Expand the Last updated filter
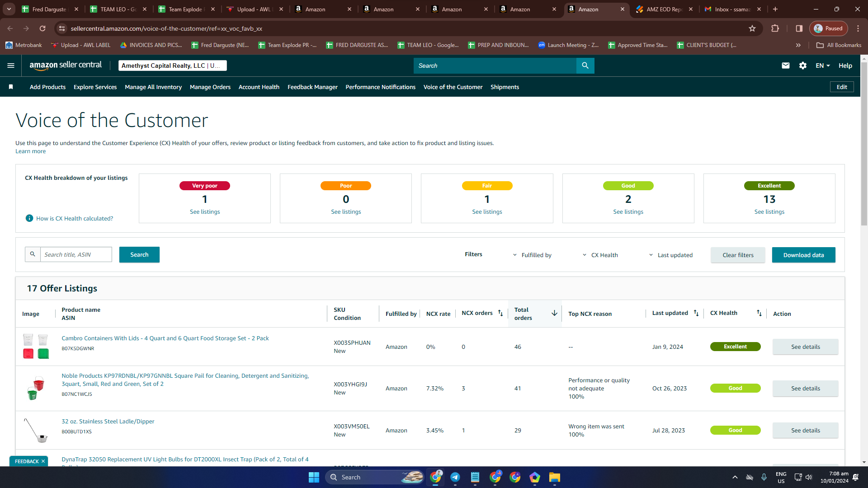 click(x=670, y=255)
